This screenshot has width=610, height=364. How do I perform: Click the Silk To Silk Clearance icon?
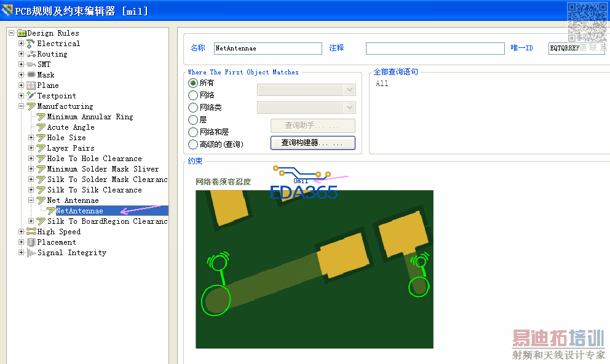point(41,190)
